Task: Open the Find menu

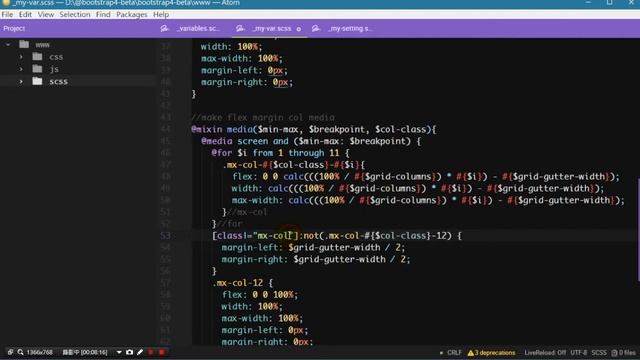Action: 103,14
